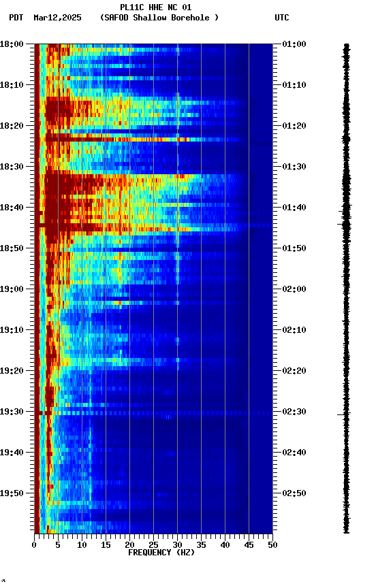Click the 'FREQUENCY (HZ)' axis title

pyautogui.click(x=161, y=553)
